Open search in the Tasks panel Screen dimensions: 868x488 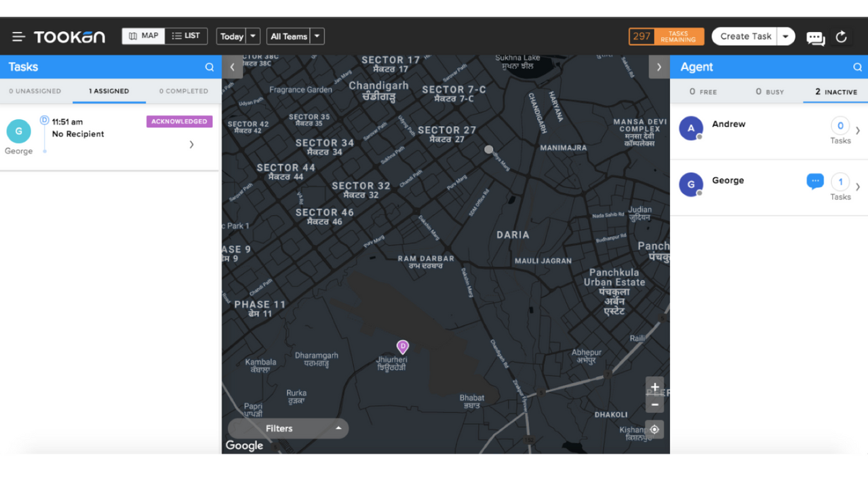click(209, 67)
